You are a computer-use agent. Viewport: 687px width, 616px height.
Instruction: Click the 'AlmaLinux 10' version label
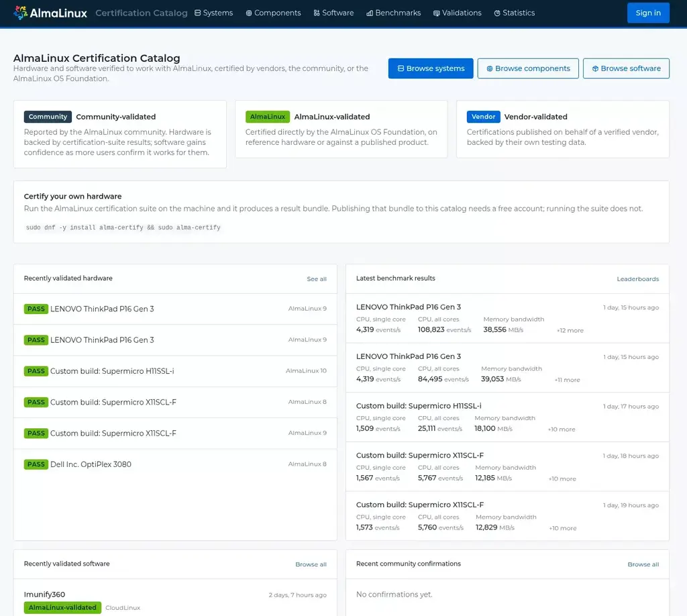click(306, 370)
